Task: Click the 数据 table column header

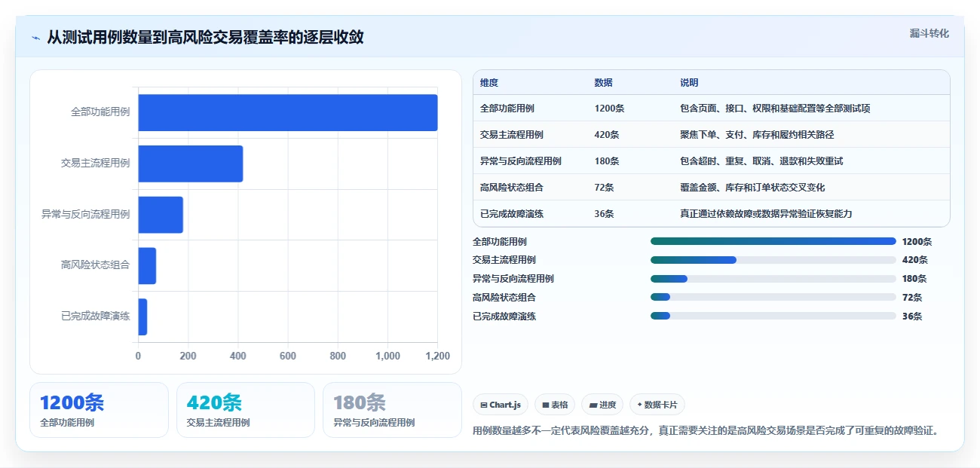Action: (x=603, y=83)
